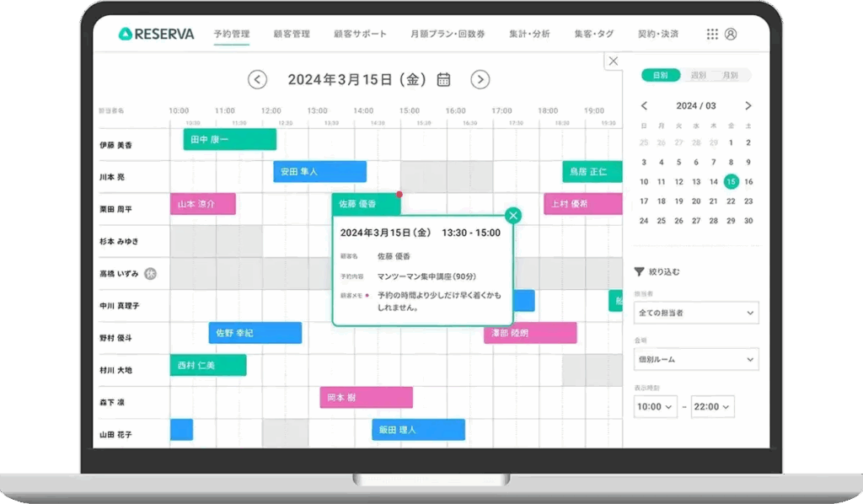Go to next day with right arrow
This screenshot has width=863, height=504.
click(x=480, y=79)
